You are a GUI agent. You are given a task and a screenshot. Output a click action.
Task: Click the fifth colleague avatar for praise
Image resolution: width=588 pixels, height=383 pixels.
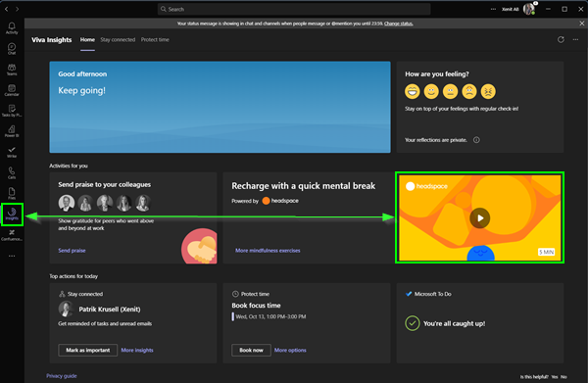[143, 203]
